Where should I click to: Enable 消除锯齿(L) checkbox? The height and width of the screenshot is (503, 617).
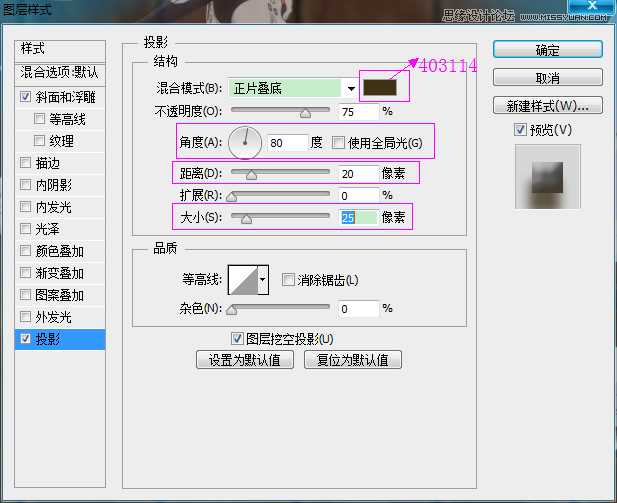click(x=288, y=280)
